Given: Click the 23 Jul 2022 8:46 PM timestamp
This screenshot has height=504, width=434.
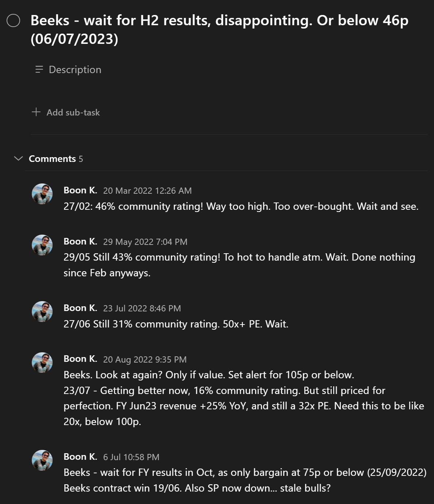Looking at the screenshot, I should click(142, 308).
